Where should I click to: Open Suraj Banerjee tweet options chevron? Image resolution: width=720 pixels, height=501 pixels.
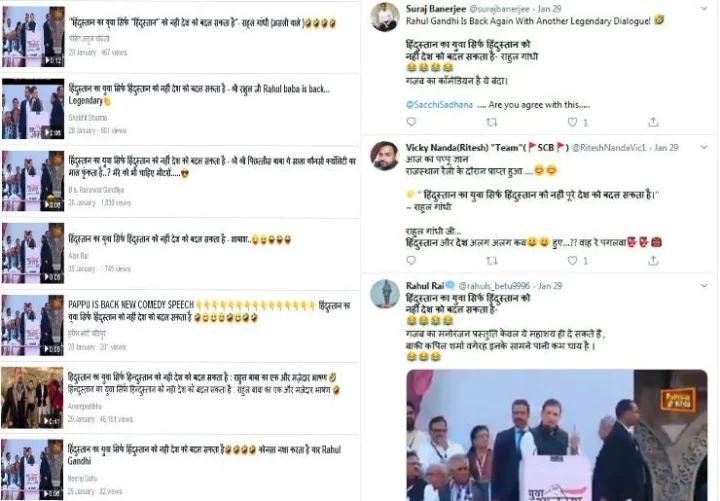click(x=704, y=8)
